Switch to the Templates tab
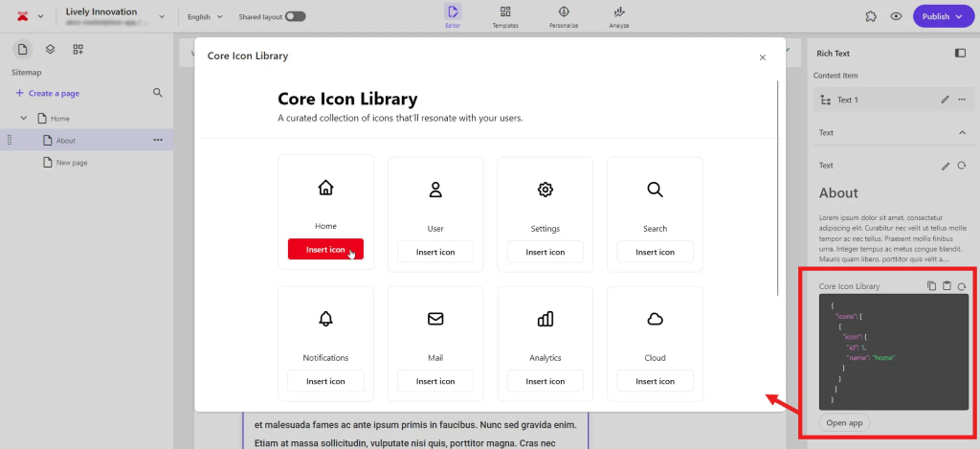The width and height of the screenshot is (980, 449). pos(504,16)
